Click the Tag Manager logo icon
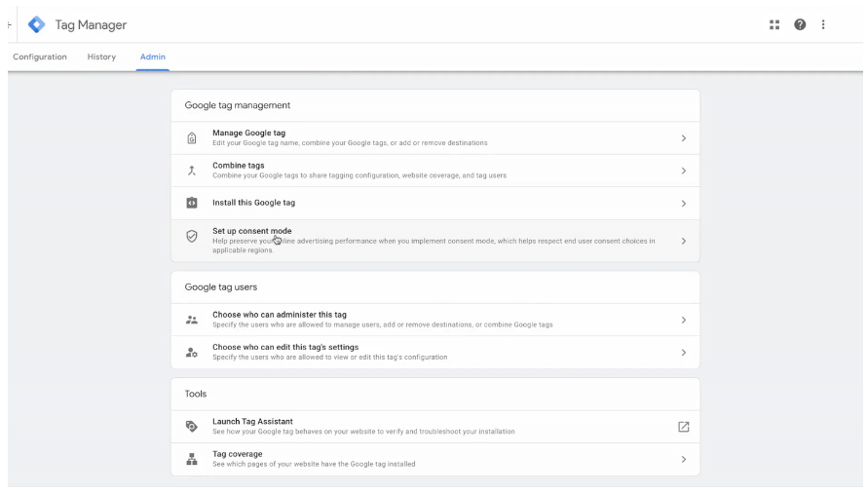 (x=37, y=24)
